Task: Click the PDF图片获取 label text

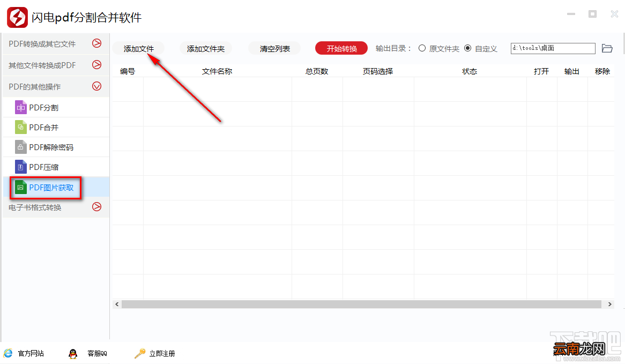Action: click(x=51, y=188)
